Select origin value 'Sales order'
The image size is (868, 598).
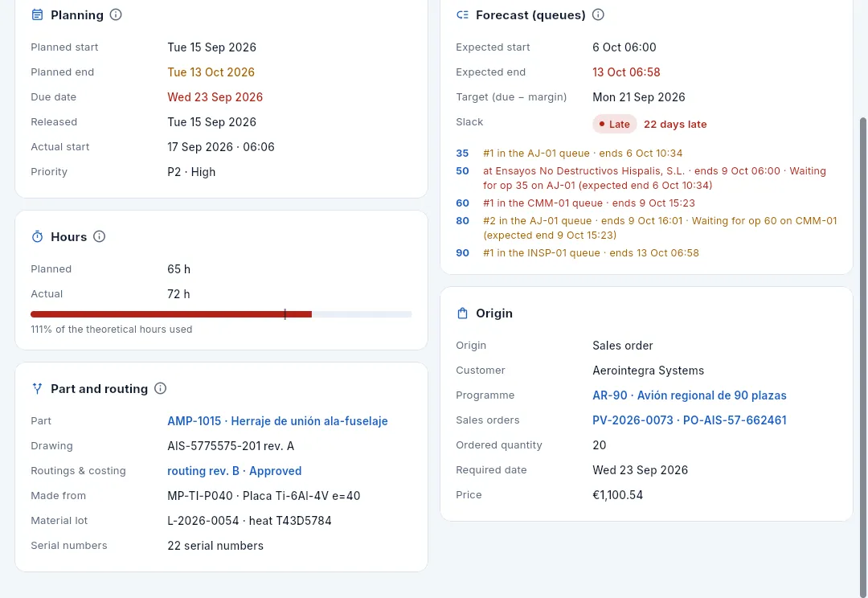622,346
